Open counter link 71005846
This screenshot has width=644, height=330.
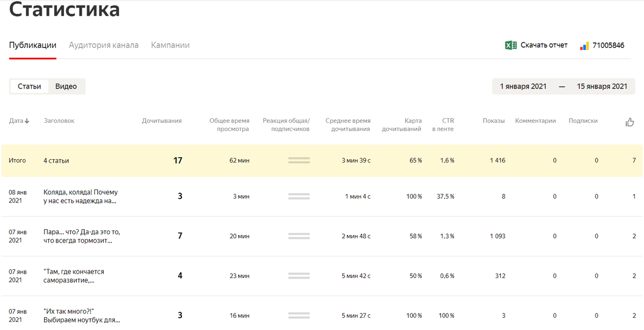[x=609, y=45]
